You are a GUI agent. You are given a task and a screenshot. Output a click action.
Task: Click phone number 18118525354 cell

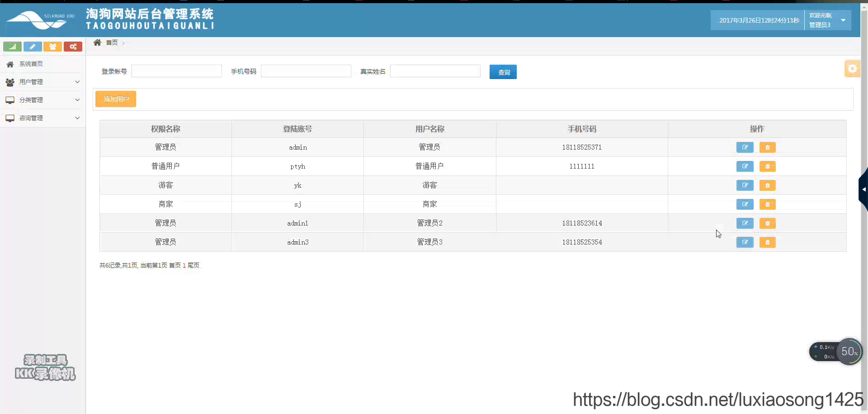click(582, 242)
